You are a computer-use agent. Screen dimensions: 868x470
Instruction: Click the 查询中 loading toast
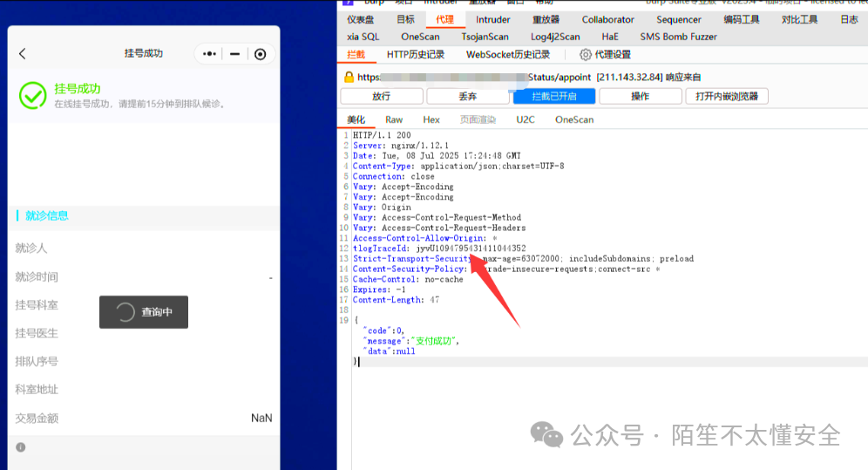(x=144, y=312)
